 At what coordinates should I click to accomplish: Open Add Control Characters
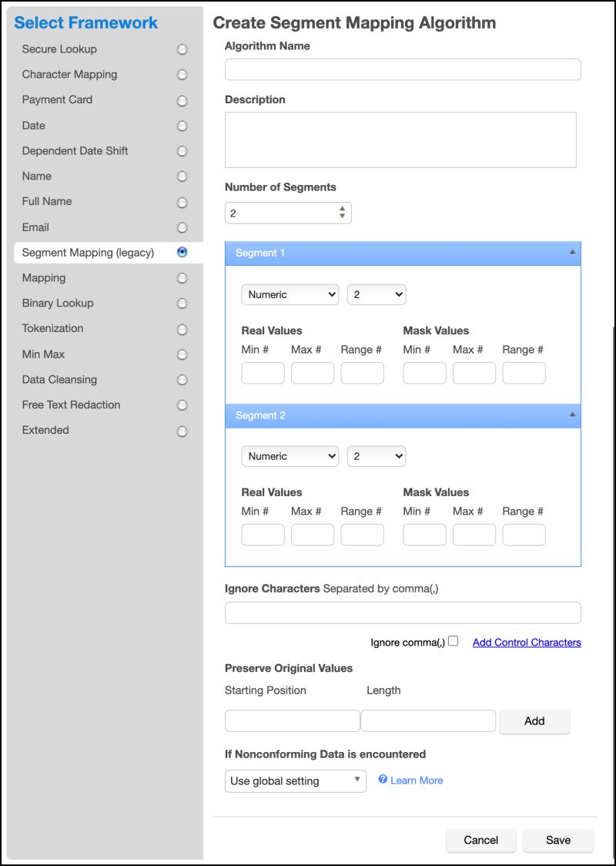(x=527, y=642)
